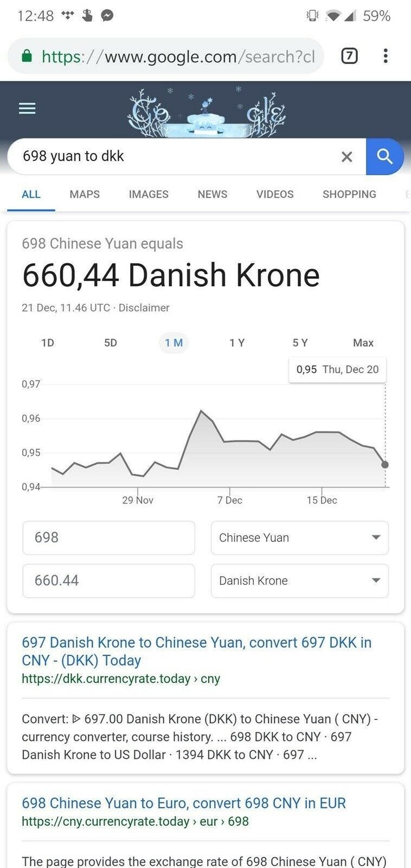This screenshot has width=411, height=868.
Task: Switch chart to 1 Y range
Action: point(237,343)
